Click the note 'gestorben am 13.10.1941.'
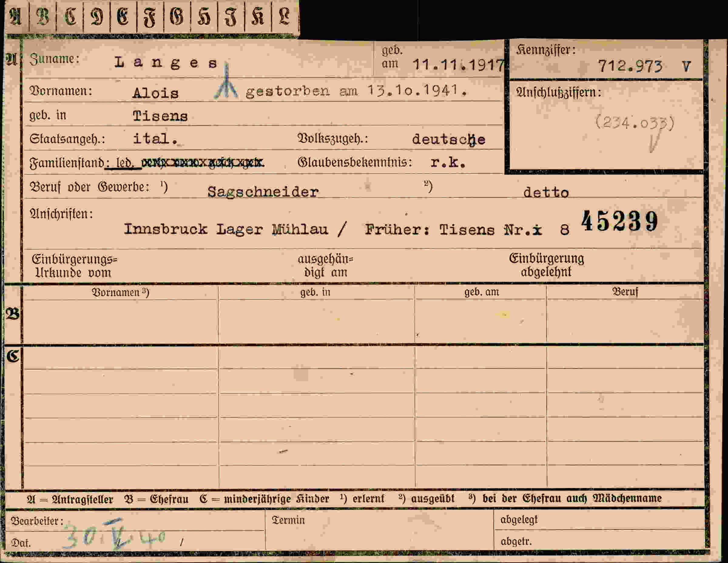Screen dimensions: 728x563 [x=357, y=91]
